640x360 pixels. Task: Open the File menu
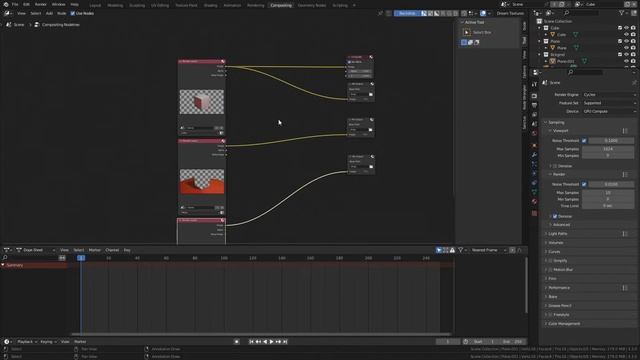(x=15, y=4)
